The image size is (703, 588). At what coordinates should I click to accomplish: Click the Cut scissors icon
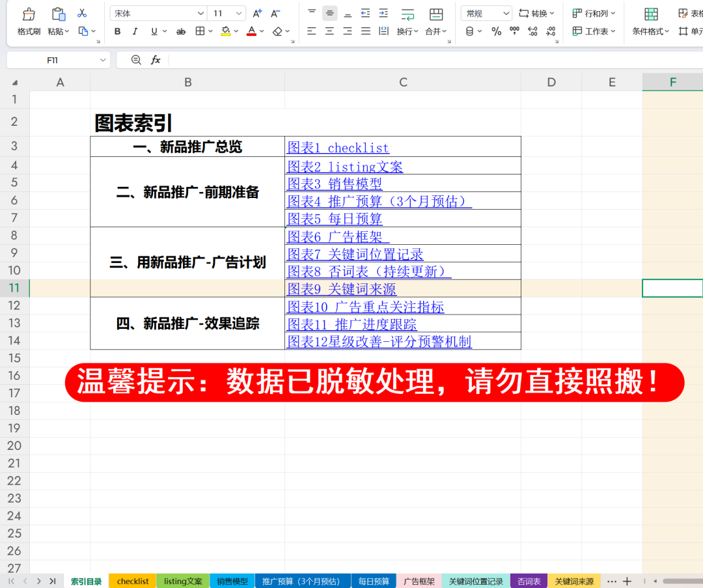tap(81, 14)
